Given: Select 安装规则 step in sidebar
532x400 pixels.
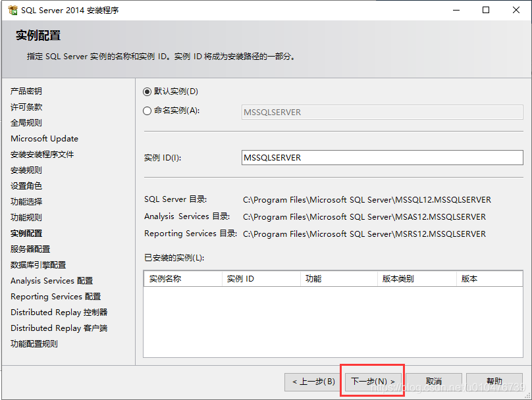Looking at the screenshot, I should [x=26, y=170].
